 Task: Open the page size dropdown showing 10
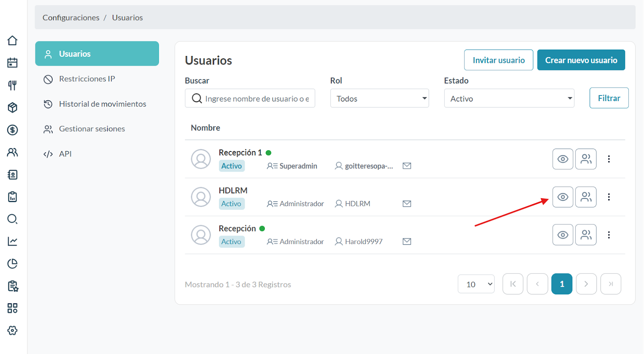point(476,284)
